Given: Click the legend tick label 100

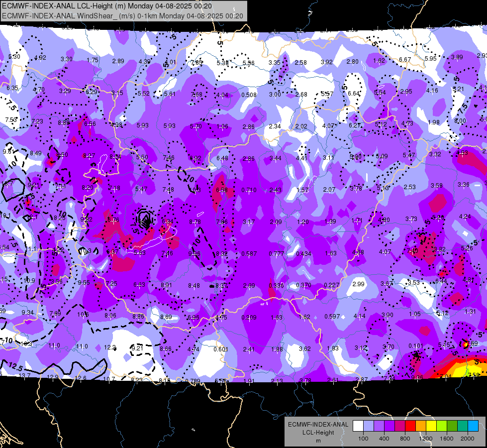Looking at the screenshot, I should pyautogui.click(x=363, y=439).
